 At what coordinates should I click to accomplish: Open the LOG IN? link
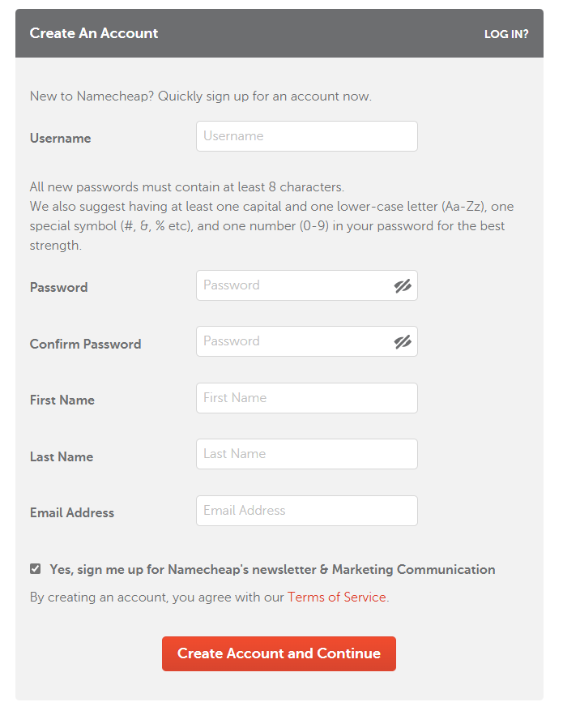tap(506, 34)
